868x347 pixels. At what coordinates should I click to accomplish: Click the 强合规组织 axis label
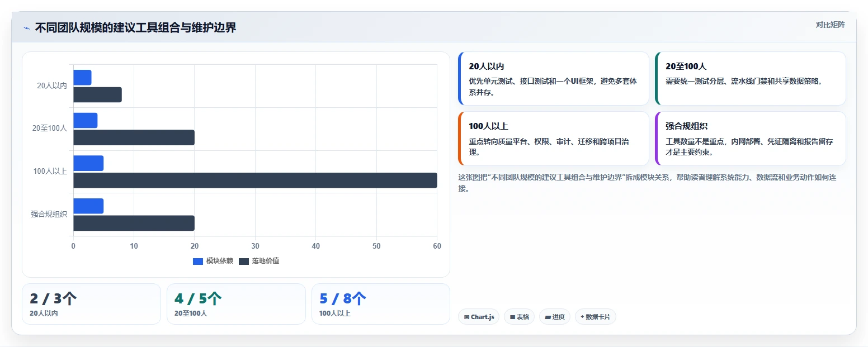pos(49,213)
